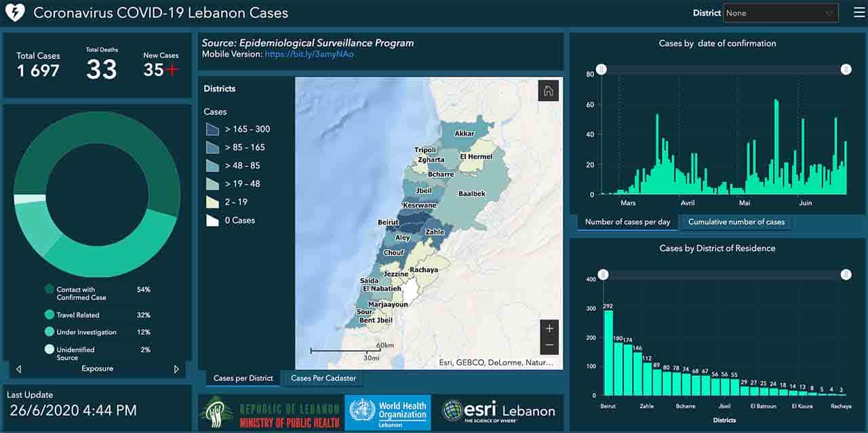Click the broken heart dashboard logo
868x433 pixels.
coord(14,13)
